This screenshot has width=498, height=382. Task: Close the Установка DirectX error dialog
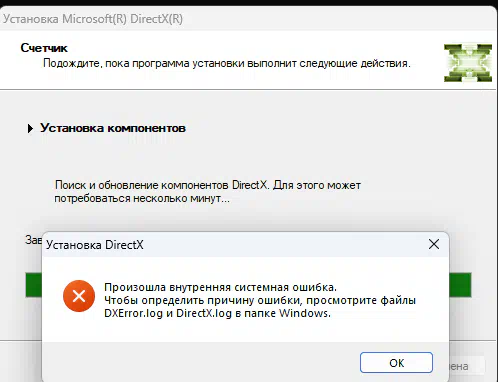coord(434,244)
